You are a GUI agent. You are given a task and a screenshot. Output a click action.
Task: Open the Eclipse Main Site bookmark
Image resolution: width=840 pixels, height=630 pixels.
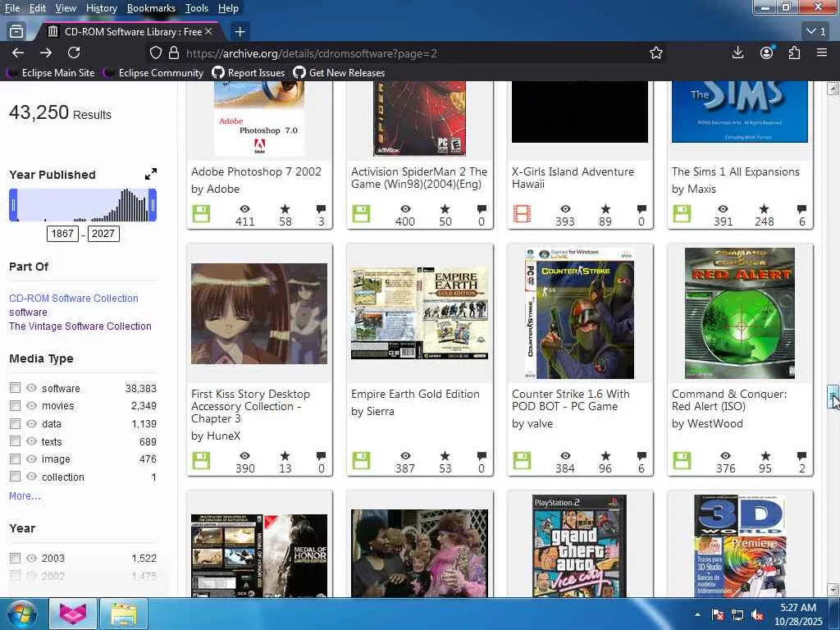(50, 73)
